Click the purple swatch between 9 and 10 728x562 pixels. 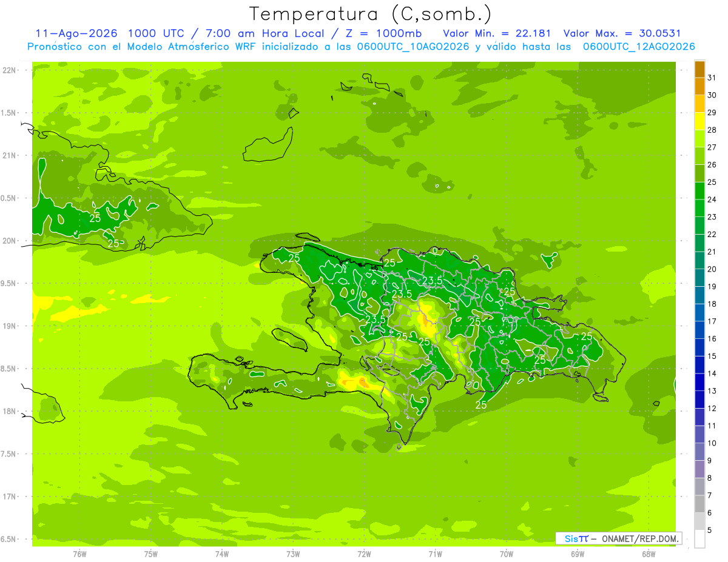coord(699,452)
